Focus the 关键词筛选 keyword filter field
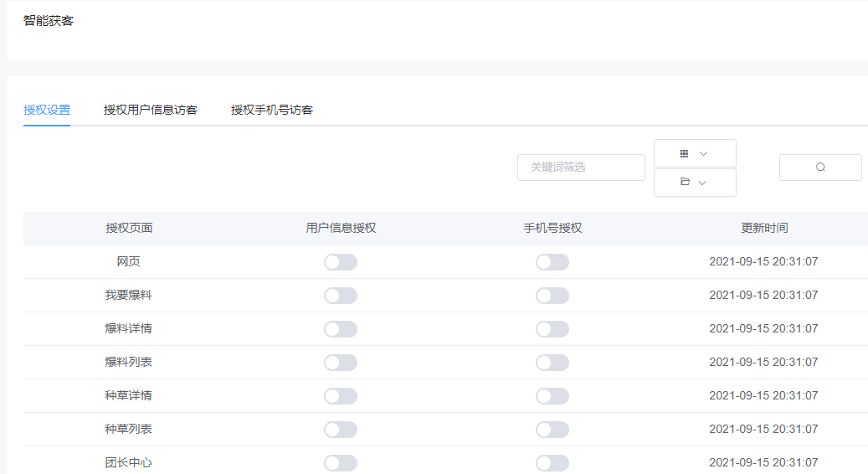 [x=581, y=167]
